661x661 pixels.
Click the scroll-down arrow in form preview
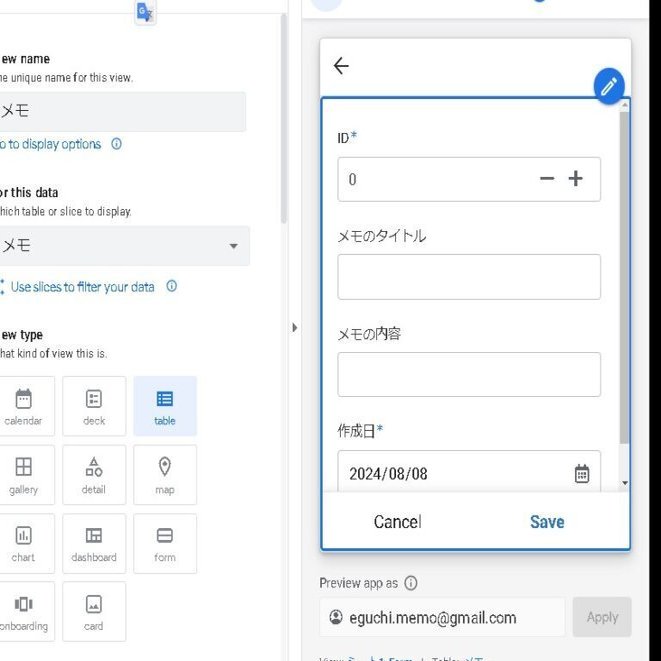click(x=625, y=483)
